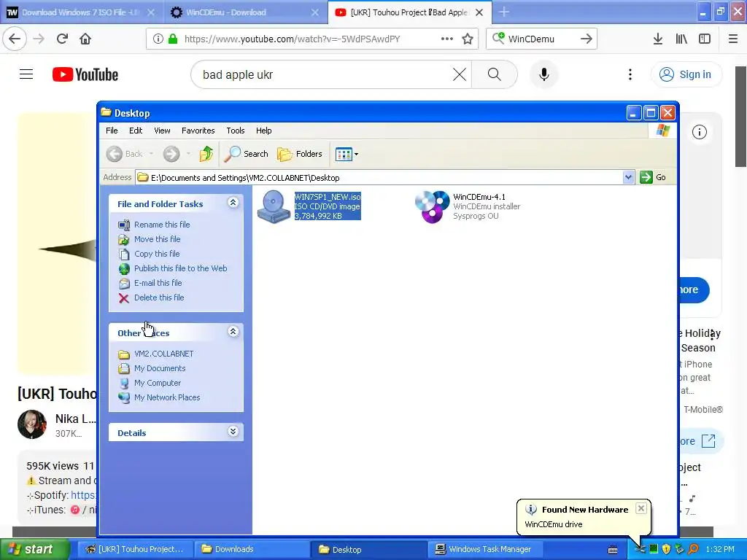
Task: Click the Back button in Explorer
Action: (125, 154)
